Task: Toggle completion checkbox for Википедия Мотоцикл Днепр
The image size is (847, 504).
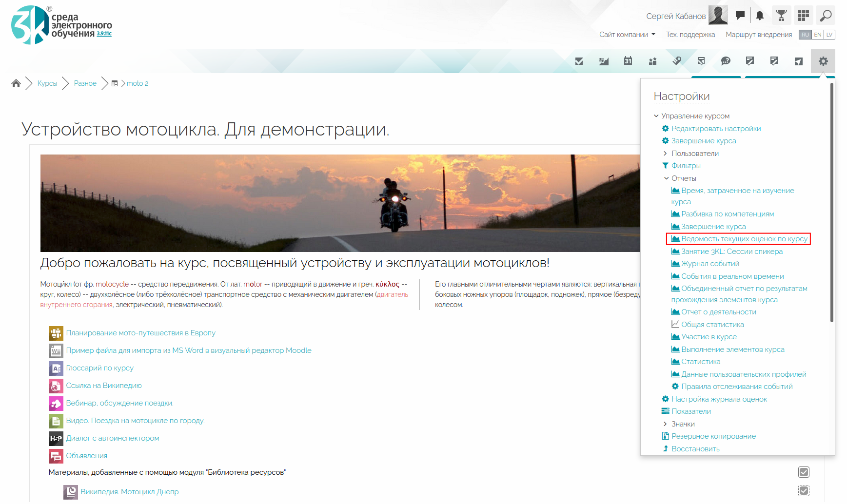Action: pyautogui.click(x=804, y=490)
